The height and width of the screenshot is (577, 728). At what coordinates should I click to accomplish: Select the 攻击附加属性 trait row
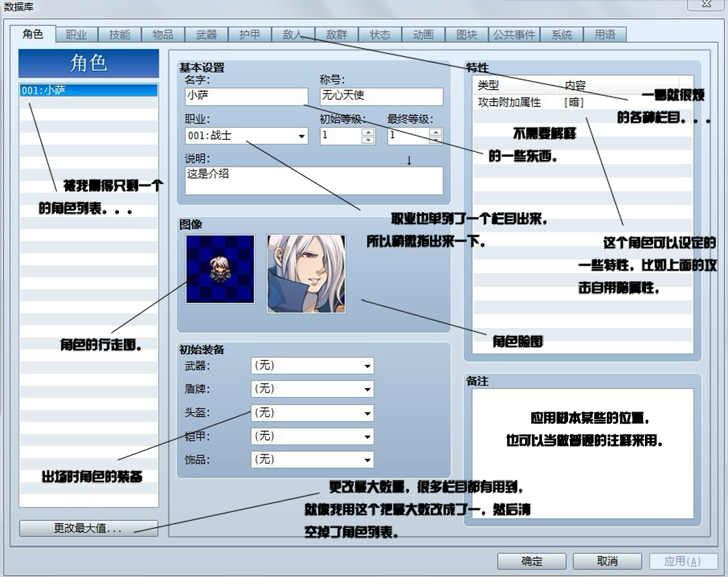click(x=583, y=102)
